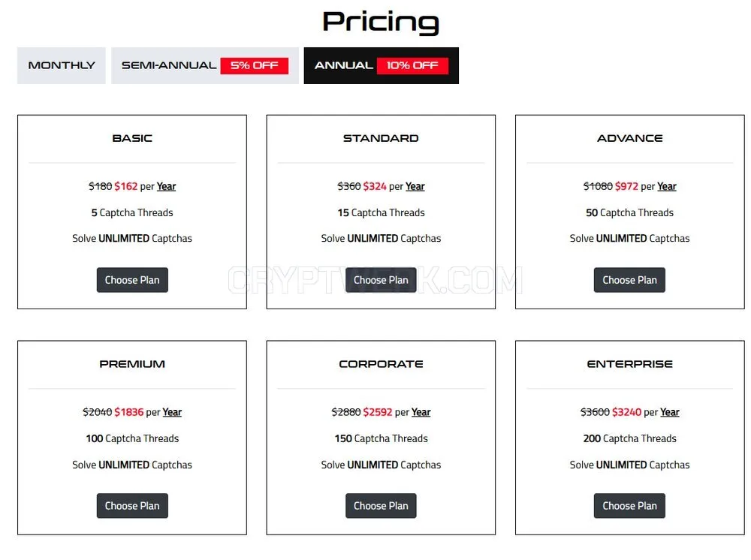
Task: Click the Year link in Corporate plan
Action: [421, 413]
